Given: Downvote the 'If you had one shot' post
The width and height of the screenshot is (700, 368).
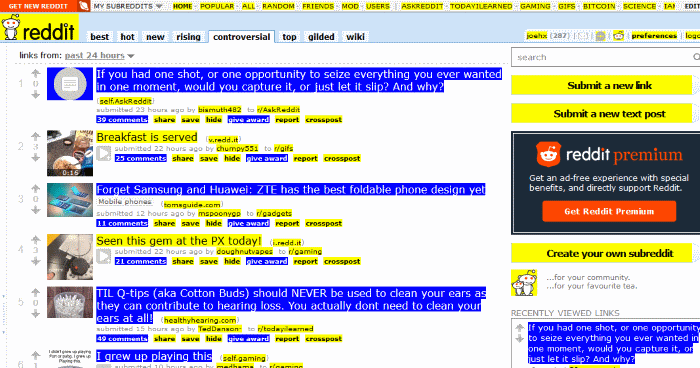Looking at the screenshot, I should click(36, 94).
